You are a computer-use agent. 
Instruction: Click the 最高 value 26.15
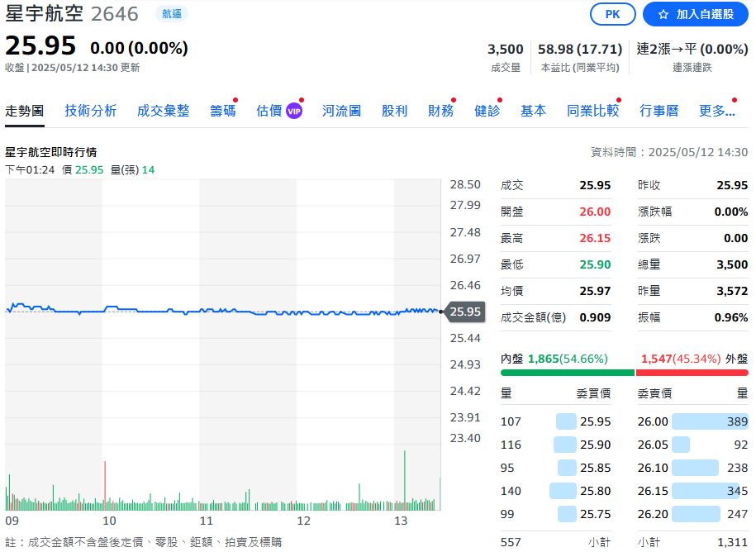tap(595, 238)
